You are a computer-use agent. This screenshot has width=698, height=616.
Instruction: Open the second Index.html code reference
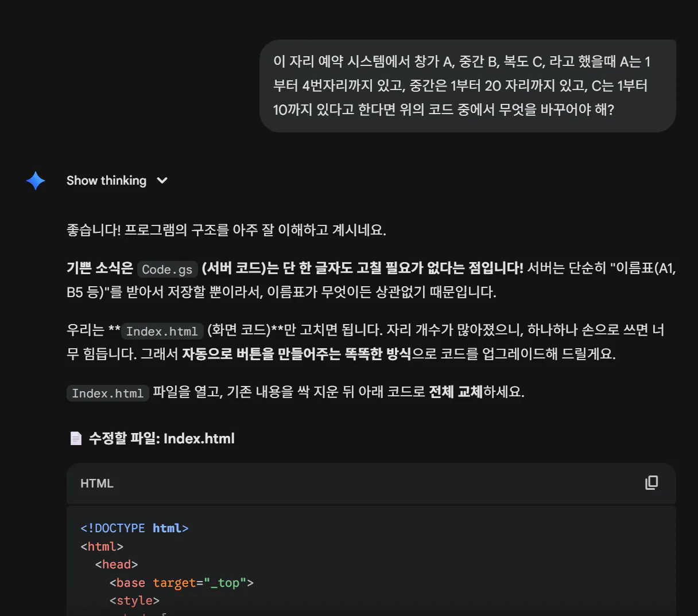107,393
